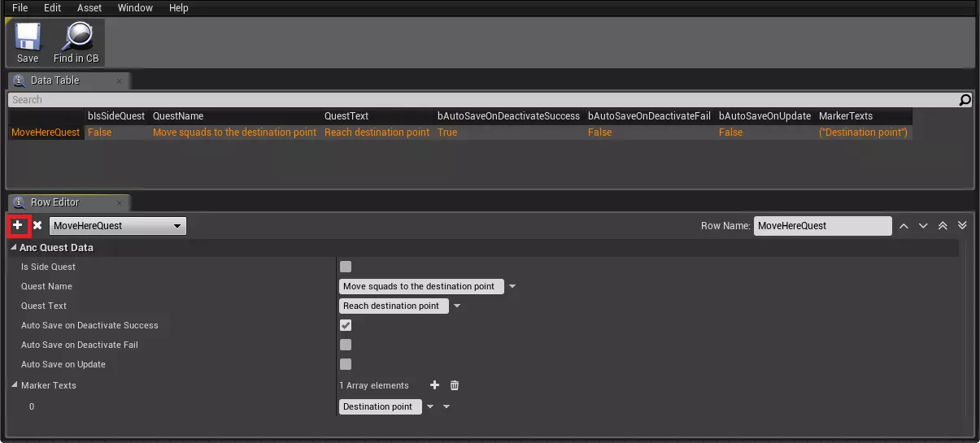This screenshot has height=443, width=980.
Task: Add a new row with plus icon
Action: [18, 225]
